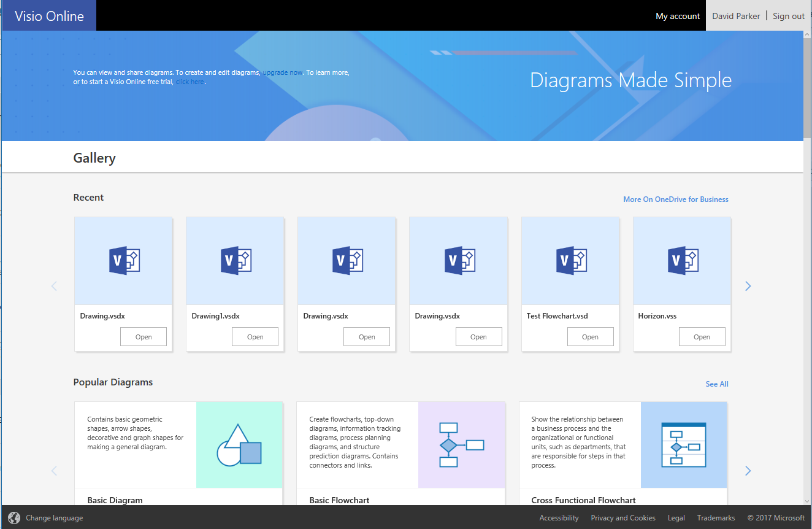Expand more recent files with right chevron

748,285
